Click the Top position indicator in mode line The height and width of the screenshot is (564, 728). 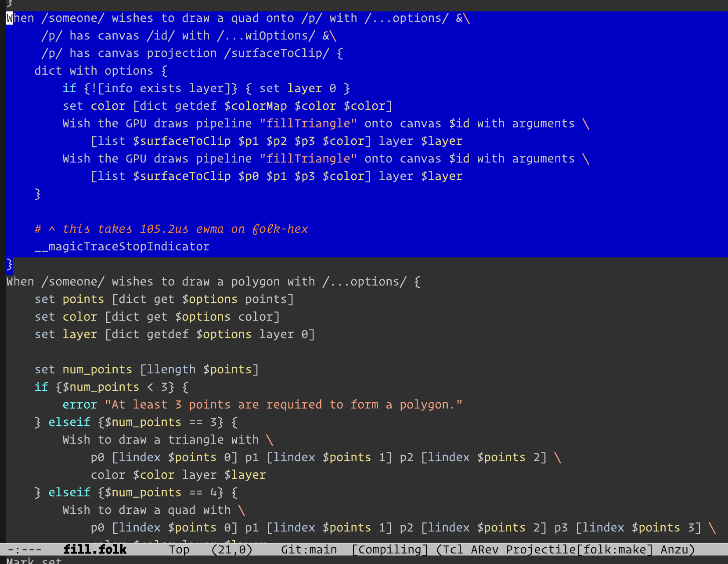(x=179, y=550)
